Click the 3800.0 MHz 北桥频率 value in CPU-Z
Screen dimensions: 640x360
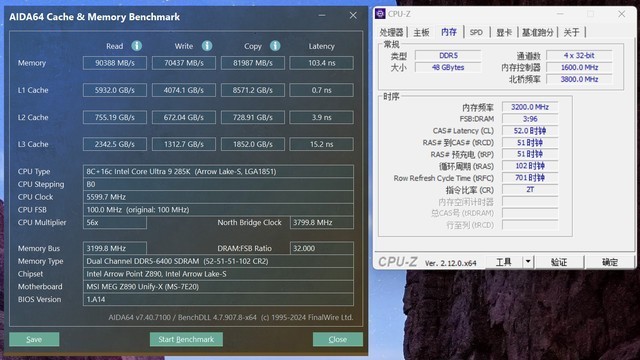(x=579, y=79)
